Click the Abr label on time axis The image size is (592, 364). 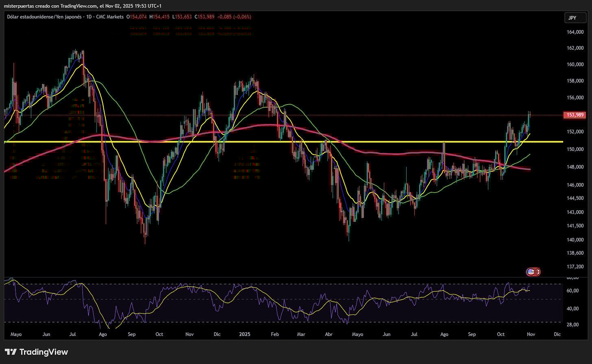click(x=329, y=334)
